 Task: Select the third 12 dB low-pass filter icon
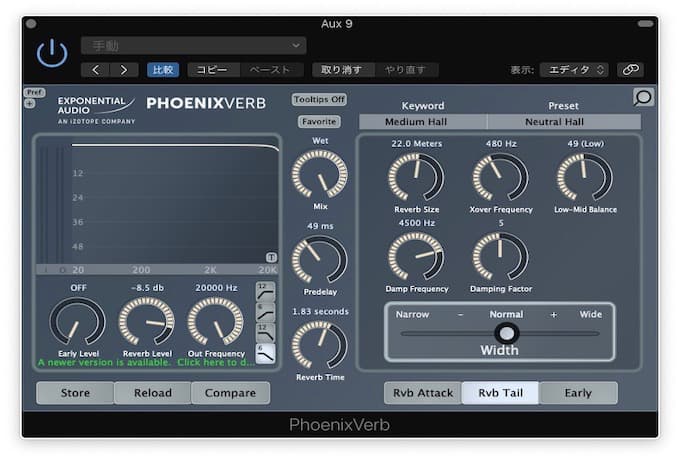(x=265, y=333)
